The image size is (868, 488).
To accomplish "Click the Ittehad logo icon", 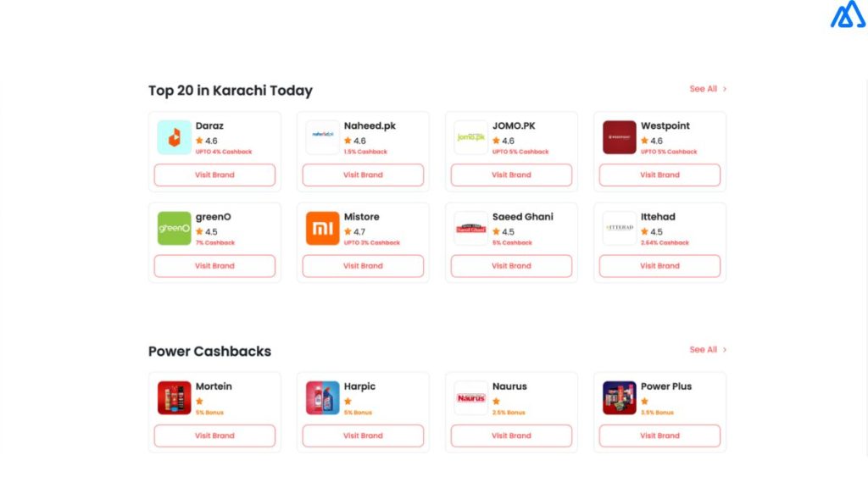I will pos(619,228).
